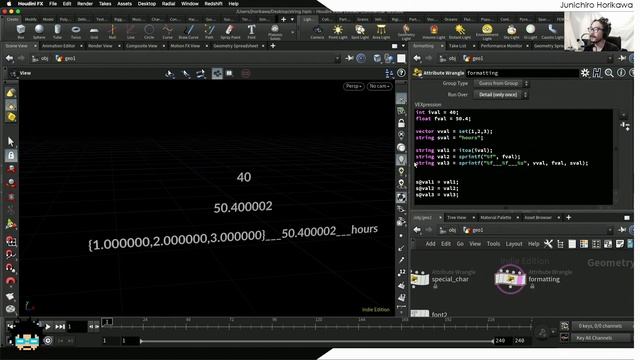Viewport: 640px width, 360px height.
Task: Click the node name field showing formatting
Action: pos(522,73)
